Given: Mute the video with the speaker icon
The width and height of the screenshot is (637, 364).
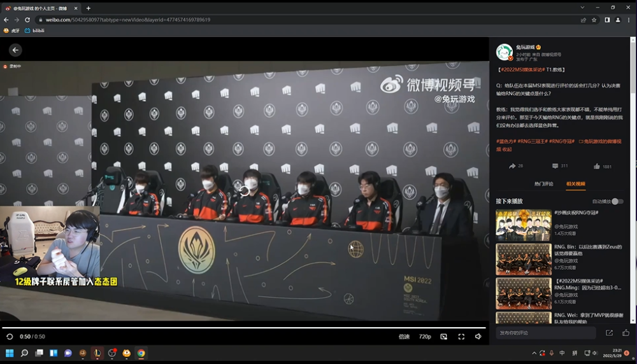Looking at the screenshot, I should tap(478, 337).
